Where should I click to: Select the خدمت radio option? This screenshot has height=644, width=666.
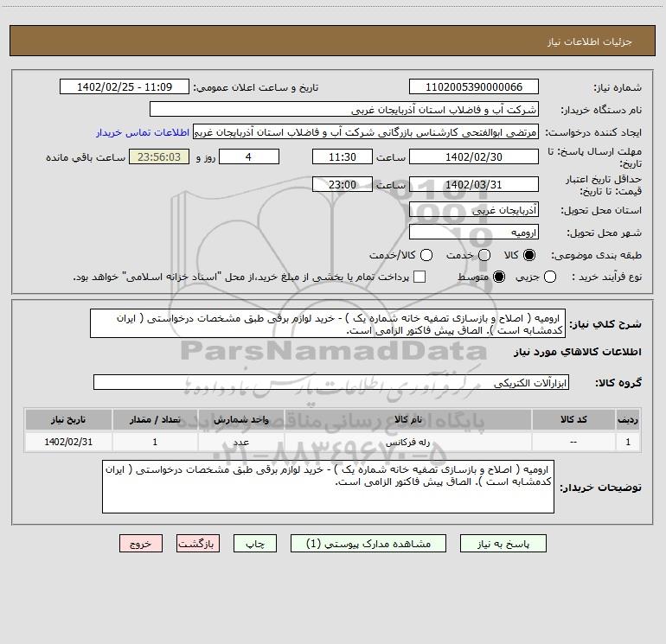(x=484, y=255)
